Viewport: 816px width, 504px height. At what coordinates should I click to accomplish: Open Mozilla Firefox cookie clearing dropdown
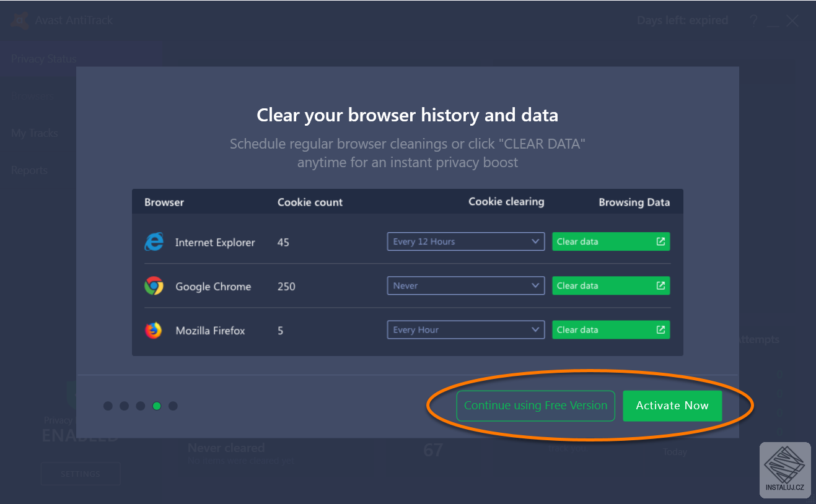pyautogui.click(x=466, y=329)
